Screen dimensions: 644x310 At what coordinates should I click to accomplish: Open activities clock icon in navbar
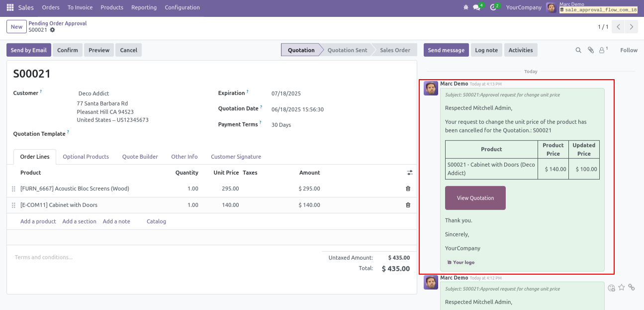(494, 7)
